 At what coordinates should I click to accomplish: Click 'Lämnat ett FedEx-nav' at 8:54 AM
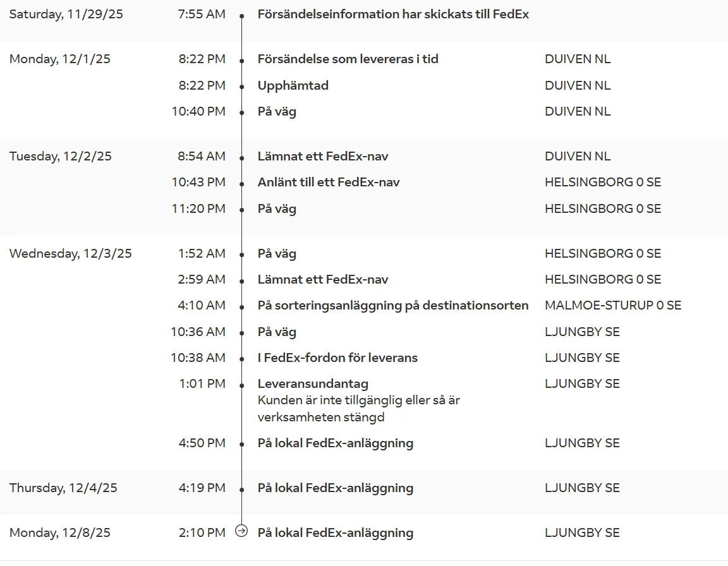click(323, 157)
